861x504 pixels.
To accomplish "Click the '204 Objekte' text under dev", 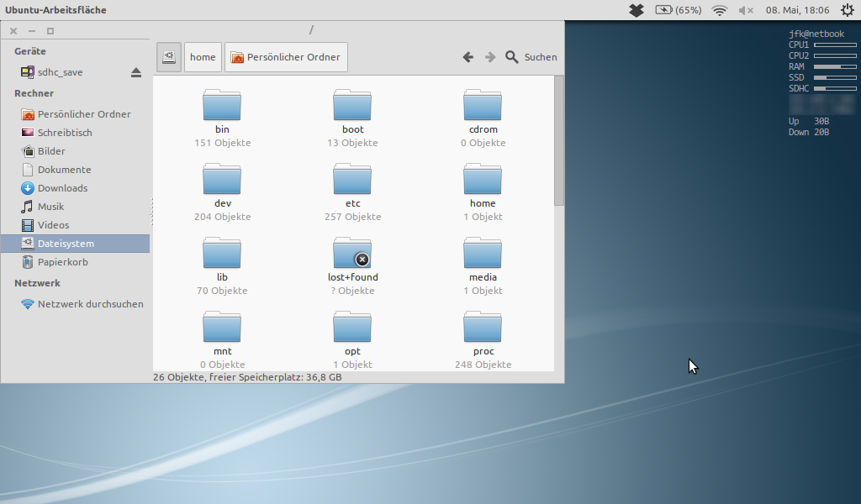I will coord(222,217).
